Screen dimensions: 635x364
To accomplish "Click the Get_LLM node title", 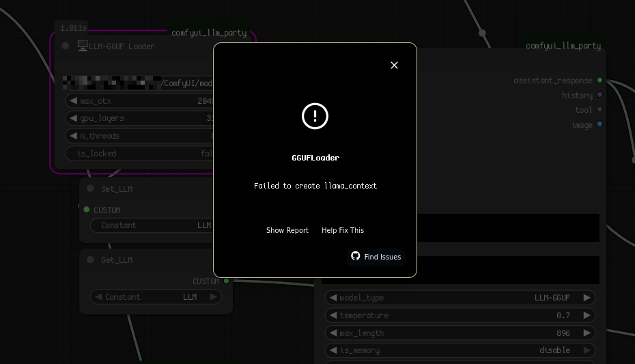I will [x=117, y=260].
